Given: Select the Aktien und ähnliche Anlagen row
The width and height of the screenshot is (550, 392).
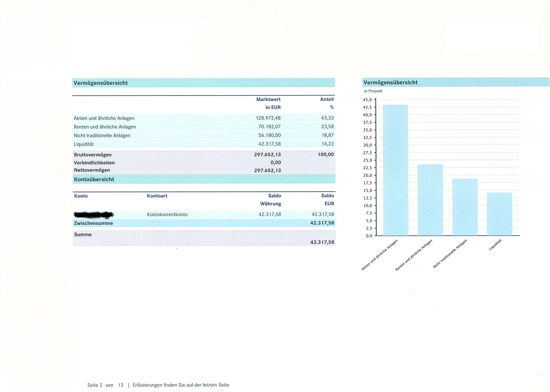Looking at the screenshot, I should pyautogui.click(x=104, y=118).
